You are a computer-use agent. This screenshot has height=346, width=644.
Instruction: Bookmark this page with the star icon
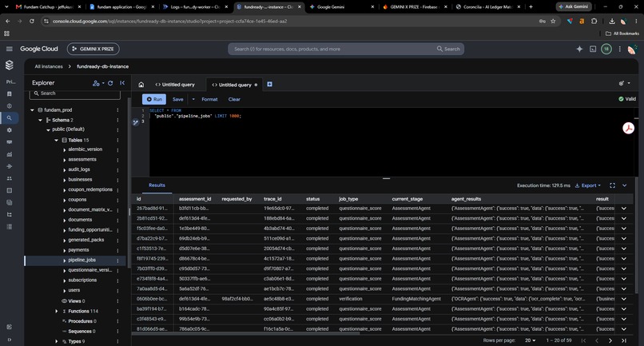pyautogui.click(x=553, y=21)
